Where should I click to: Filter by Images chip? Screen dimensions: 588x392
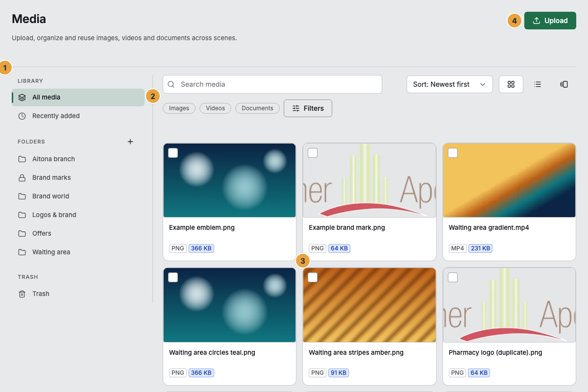179,108
